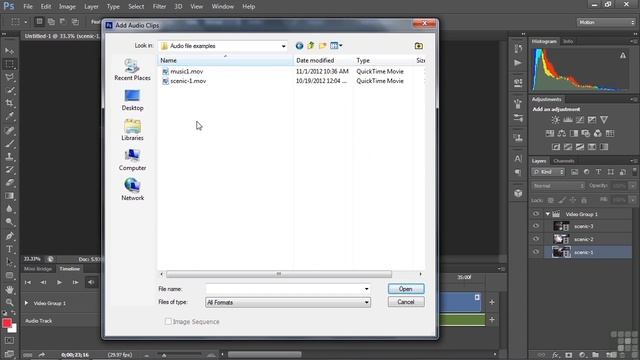Open Recent Places in dialog sidebar

point(132,69)
